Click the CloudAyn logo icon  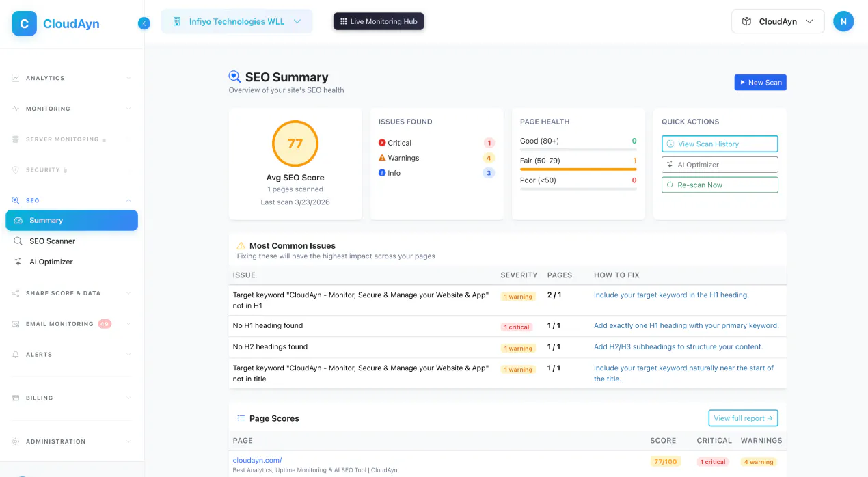(24, 23)
